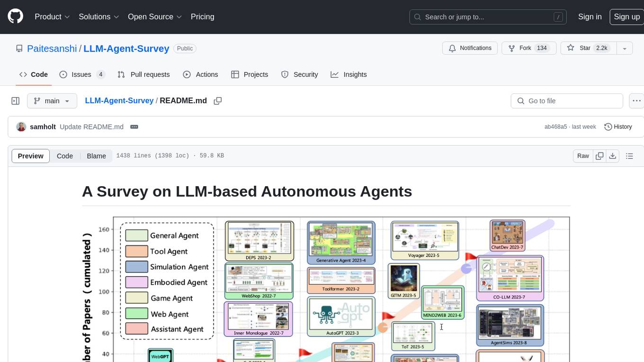Viewport: 644px width, 362px height.
Task: Go to LLM-Agent-Survey breadcrumb root
Action: point(119,100)
